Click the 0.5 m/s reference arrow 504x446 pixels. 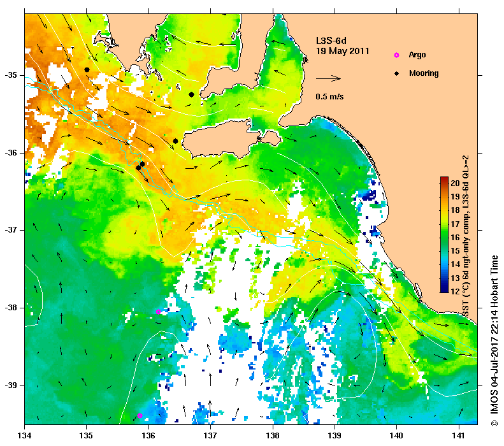(328, 78)
